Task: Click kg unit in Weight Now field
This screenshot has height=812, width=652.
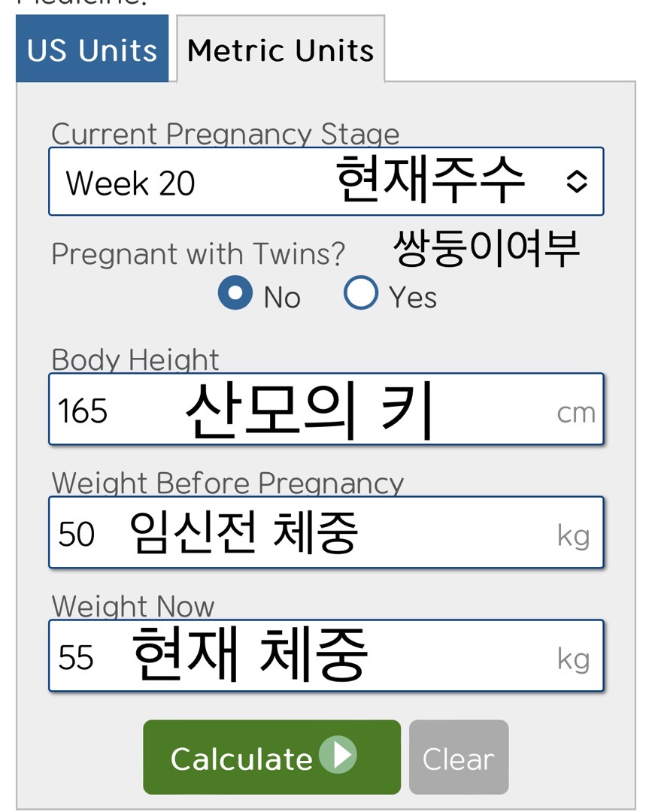Action: click(x=573, y=659)
